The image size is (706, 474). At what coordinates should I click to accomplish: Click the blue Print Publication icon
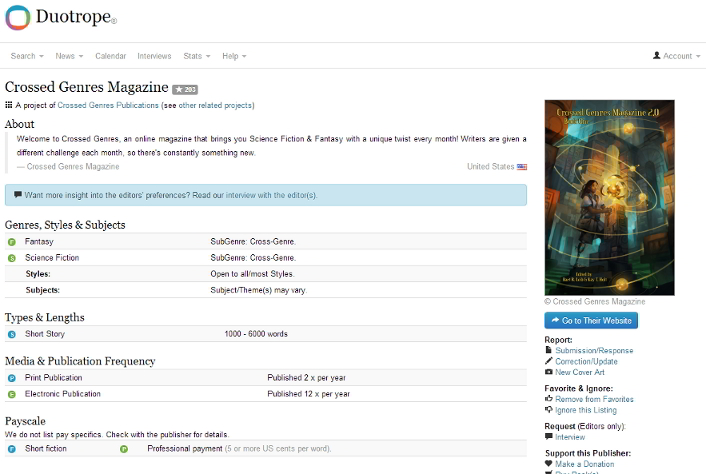(12, 378)
